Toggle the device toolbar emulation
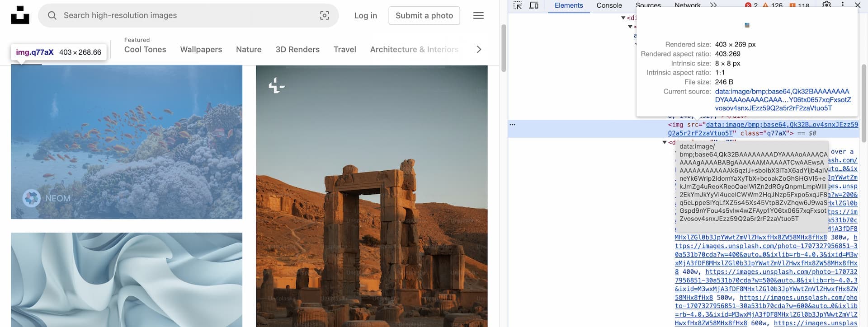 pos(534,5)
